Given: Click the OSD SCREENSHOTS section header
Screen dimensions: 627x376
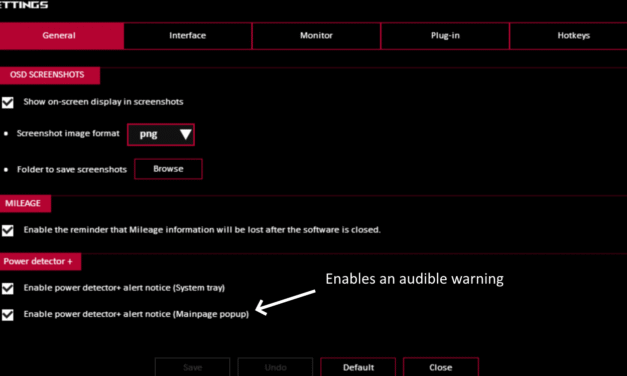Looking at the screenshot, I should point(50,75).
